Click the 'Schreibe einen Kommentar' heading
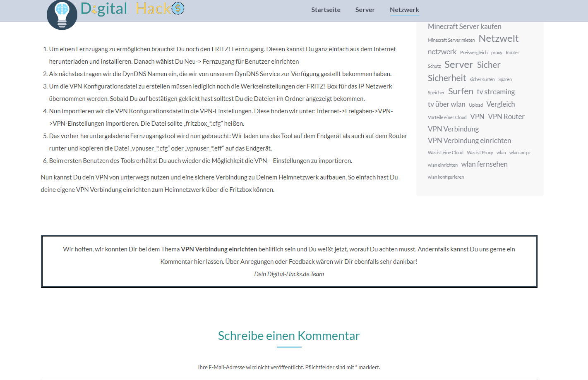588x380 pixels. 289,336
